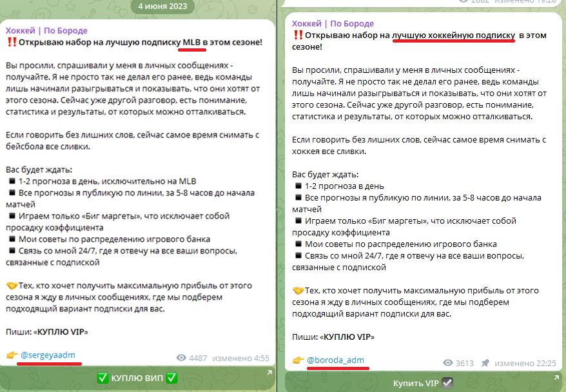Click the pointing hand emoji before @boroda_adm

tap(298, 360)
